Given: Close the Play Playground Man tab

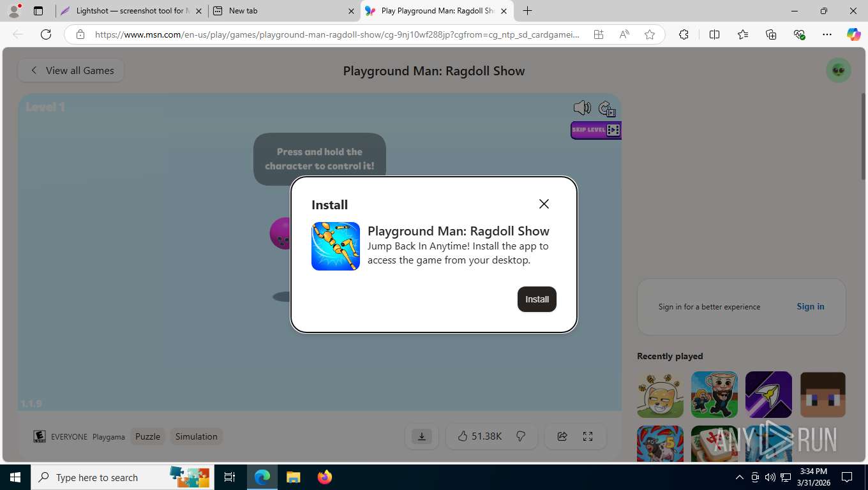Looking at the screenshot, I should click(x=504, y=11).
